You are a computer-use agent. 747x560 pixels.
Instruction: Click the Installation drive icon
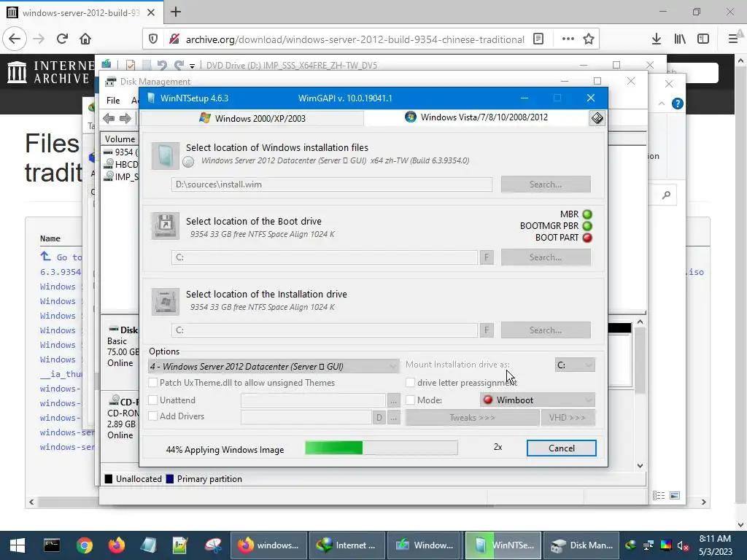click(166, 301)
